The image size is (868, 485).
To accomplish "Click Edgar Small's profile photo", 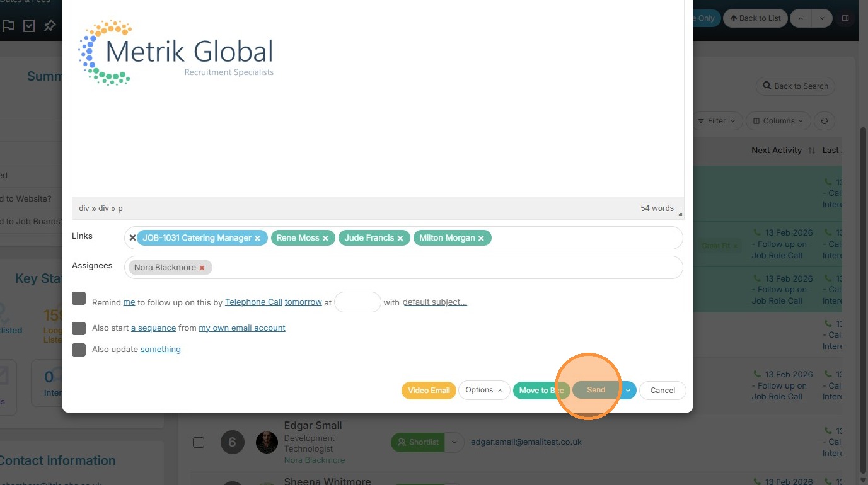I will tap(267, 442).
